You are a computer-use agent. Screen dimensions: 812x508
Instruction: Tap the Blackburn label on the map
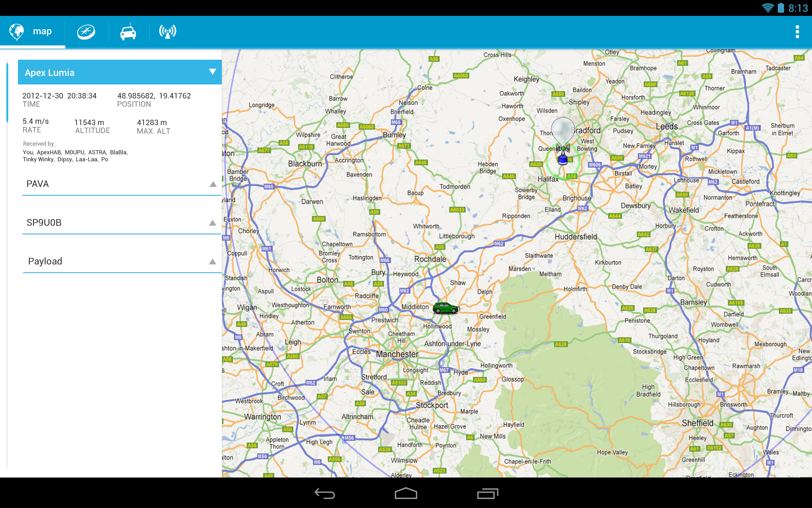click(305, 164)
